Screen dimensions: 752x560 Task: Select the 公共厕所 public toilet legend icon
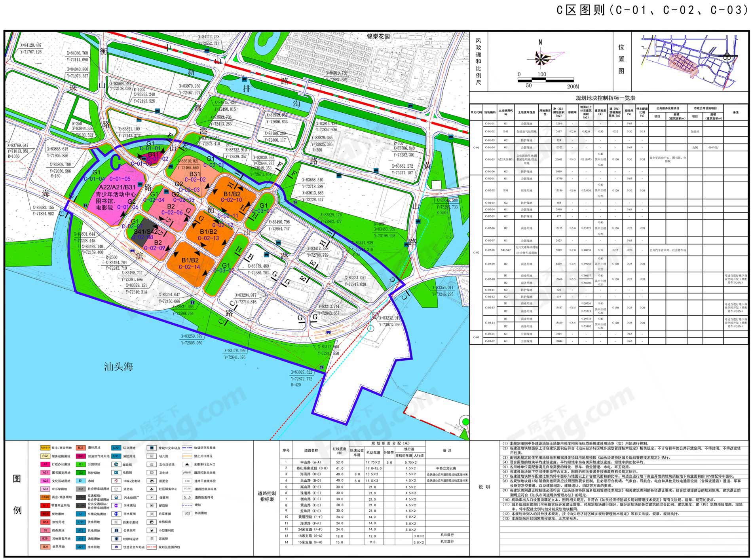point(116,530)
